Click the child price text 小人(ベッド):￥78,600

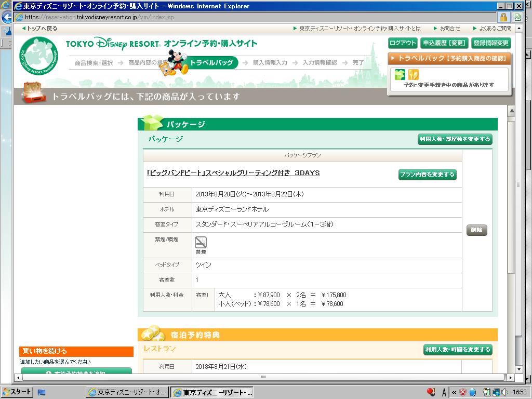249,304
